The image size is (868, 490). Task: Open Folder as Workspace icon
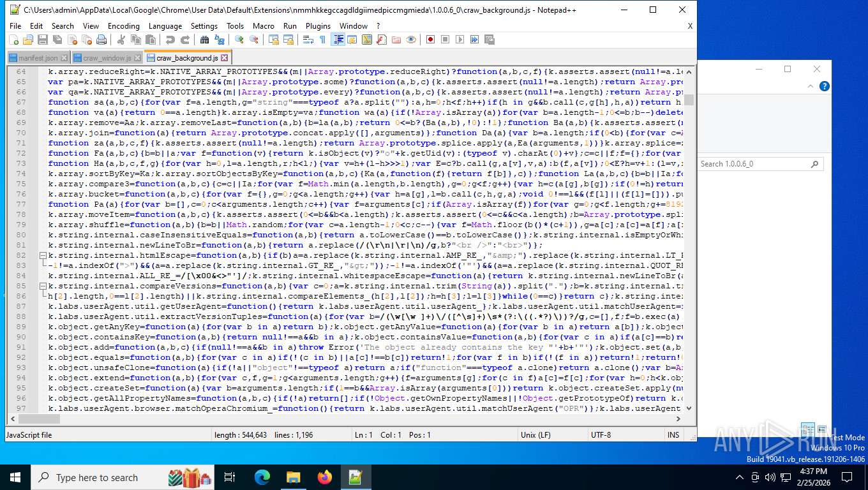click(396, 40)
